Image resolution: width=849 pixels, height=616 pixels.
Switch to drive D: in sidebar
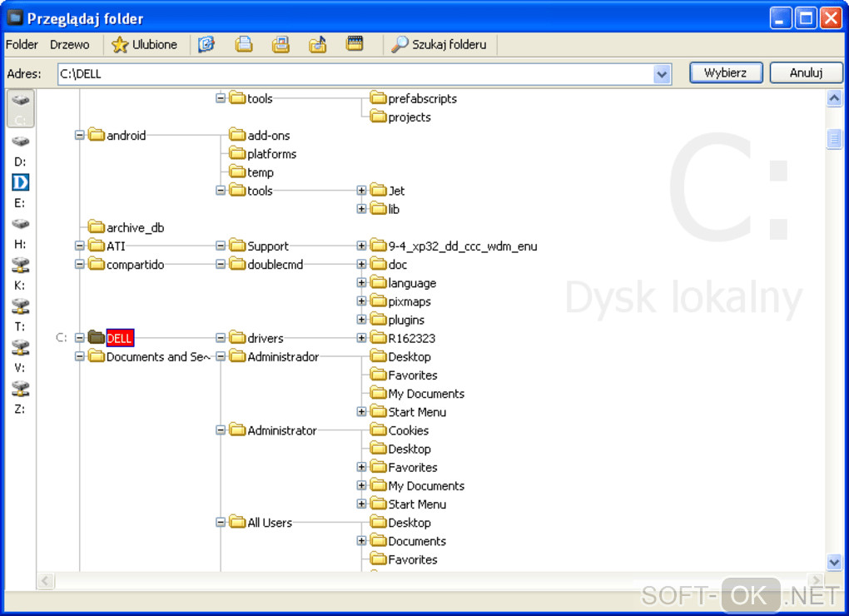(x=21, y=150)
